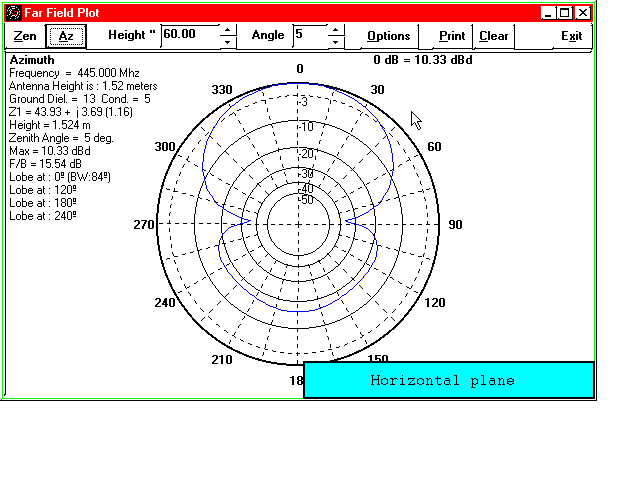640x480 pixels.
Task: Click the -3 dB ring label
Action: 304,102
